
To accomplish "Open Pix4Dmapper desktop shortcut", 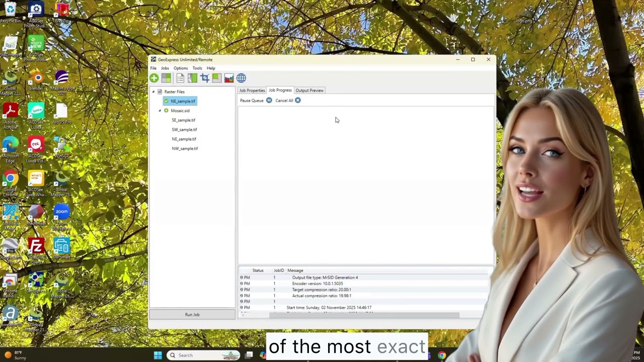I will (x=11, y=47).
